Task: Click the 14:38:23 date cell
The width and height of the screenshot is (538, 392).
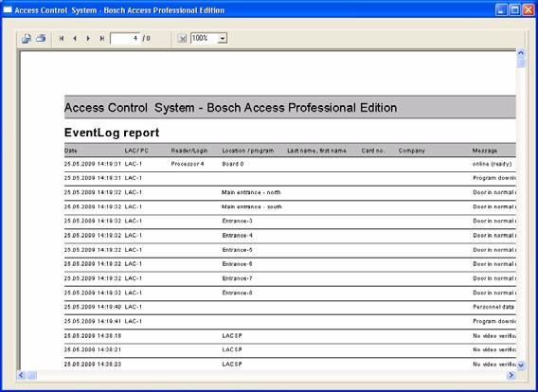Action: pos(93,364)
